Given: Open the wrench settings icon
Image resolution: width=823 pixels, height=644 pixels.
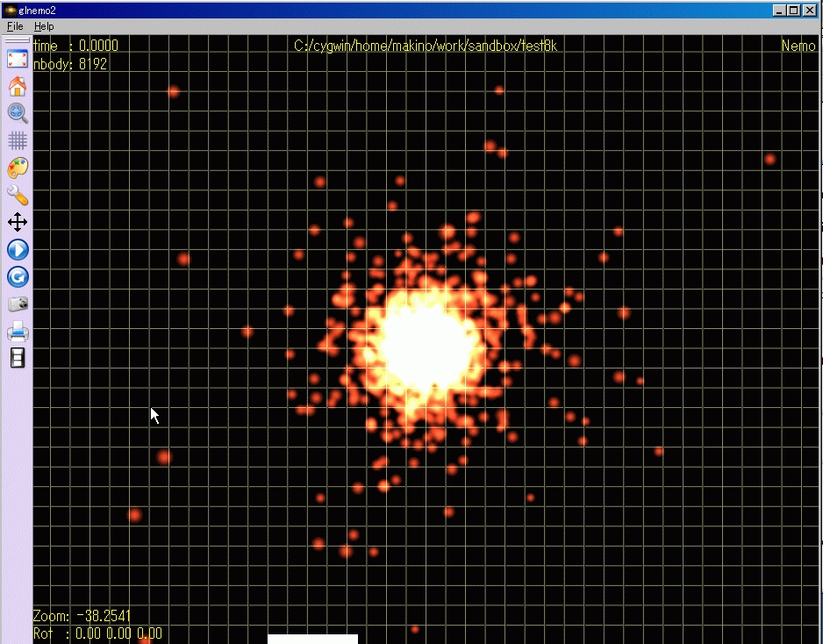Looking at the screenshot, I should (18, 195).
